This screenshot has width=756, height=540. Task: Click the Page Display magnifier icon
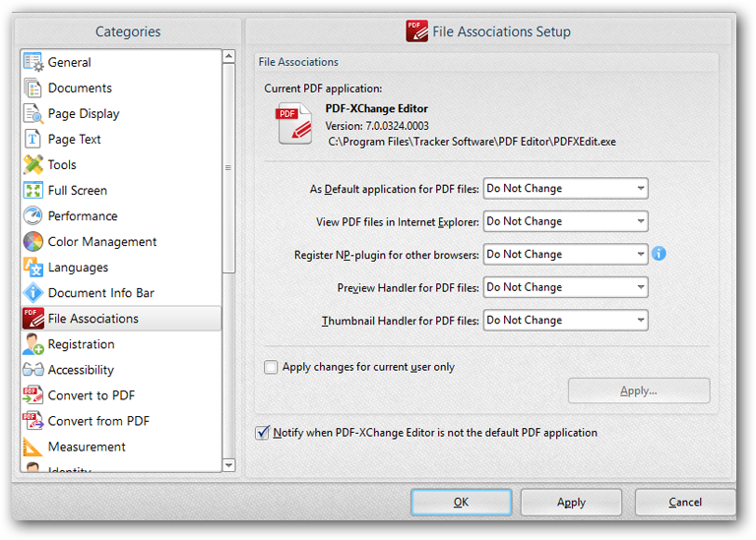[33, 114]
